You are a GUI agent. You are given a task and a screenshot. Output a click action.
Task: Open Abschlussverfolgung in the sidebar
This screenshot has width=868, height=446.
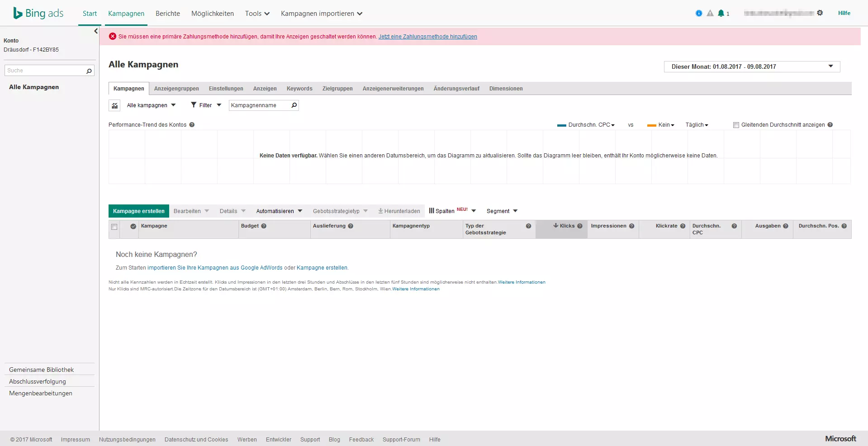38,381
